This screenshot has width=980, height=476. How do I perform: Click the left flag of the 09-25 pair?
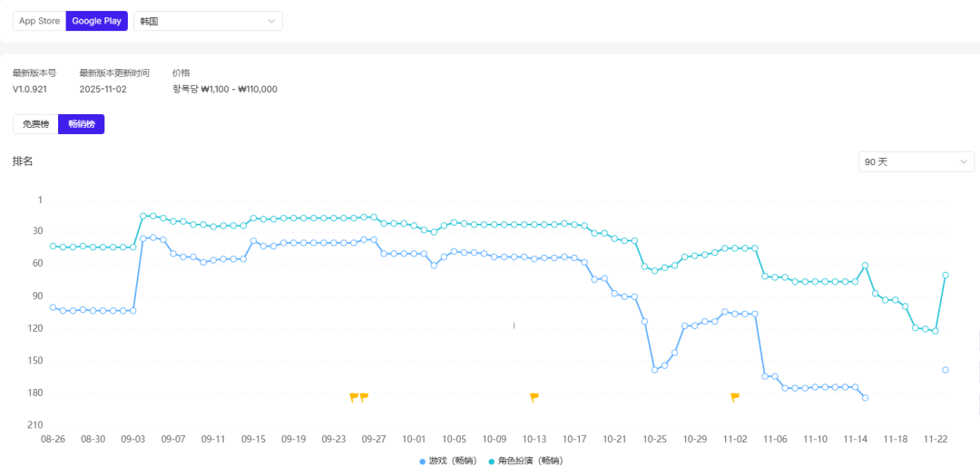tap(354, 396)
